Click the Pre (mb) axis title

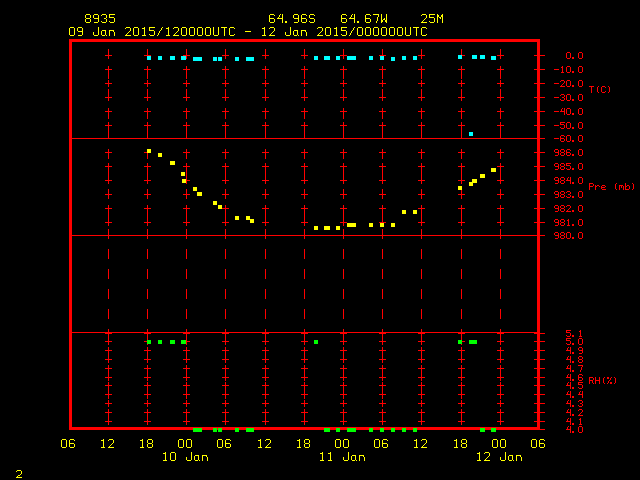(611, 187)
